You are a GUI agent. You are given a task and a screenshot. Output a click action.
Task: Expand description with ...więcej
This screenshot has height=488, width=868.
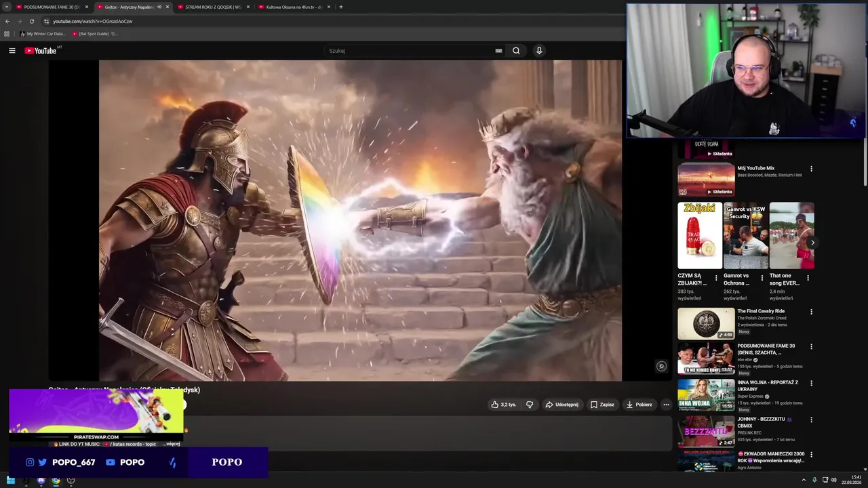[x=172, y=444]
